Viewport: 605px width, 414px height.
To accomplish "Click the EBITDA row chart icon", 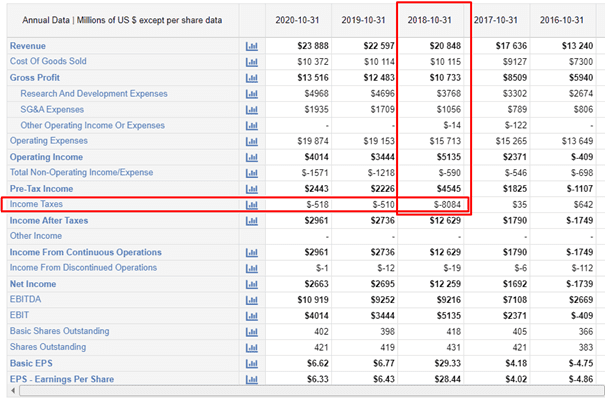I will (x=251, y=300).
